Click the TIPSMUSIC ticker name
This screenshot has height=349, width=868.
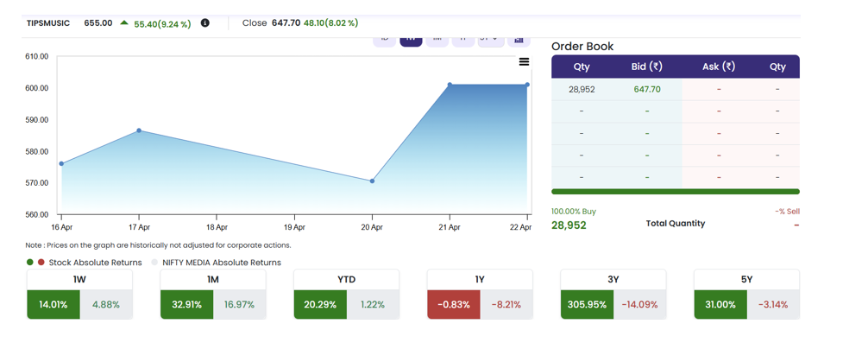(50, 23)
